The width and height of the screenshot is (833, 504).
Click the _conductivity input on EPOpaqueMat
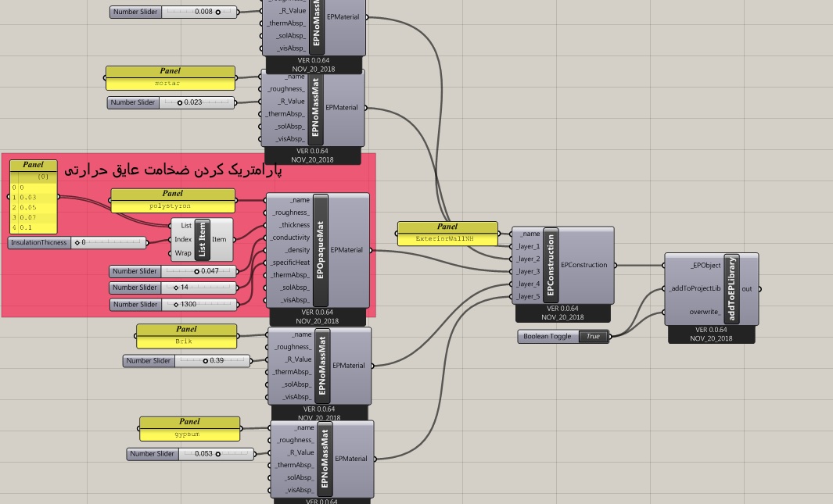click(x=290, y=238)
